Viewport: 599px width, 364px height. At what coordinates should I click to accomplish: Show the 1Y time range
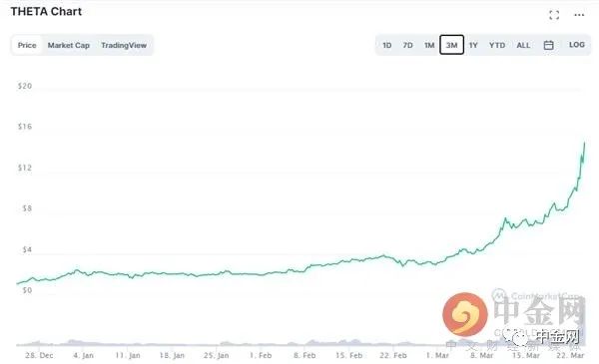[x=473, y=45]
